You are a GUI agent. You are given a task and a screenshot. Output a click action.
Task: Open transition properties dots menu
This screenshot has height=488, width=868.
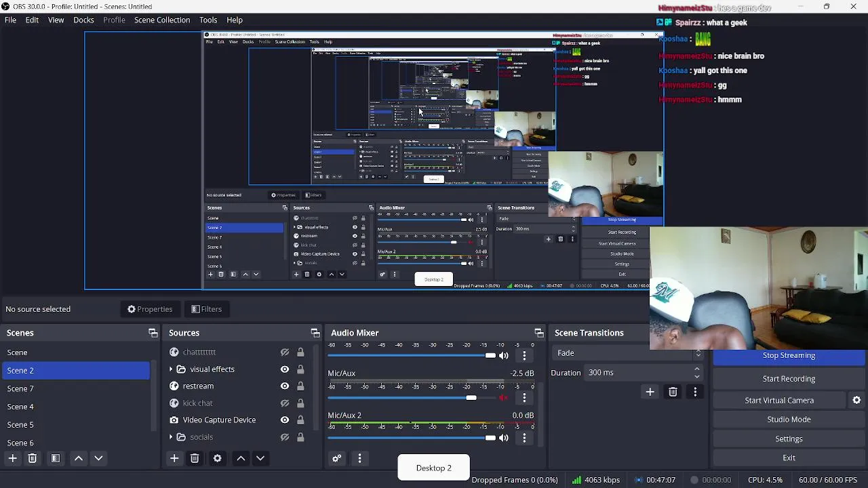point(695,392)
